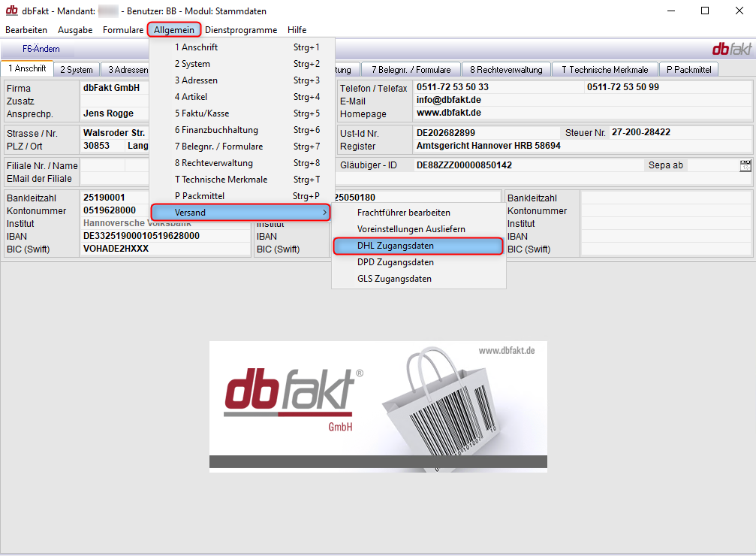Switch to the P Packmittel tab

pos(688,70)
